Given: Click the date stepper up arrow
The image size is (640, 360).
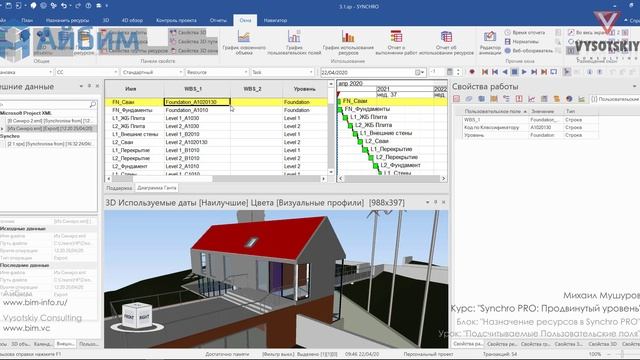Looking at the screenshot, I should (x=458, y=70).
